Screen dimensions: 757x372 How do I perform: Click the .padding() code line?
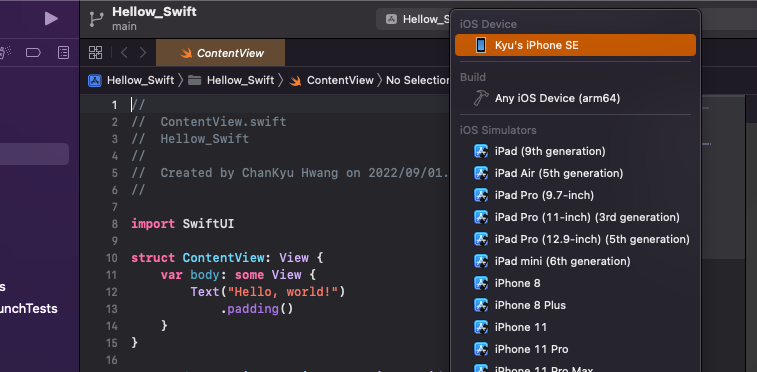click(x=257, y=309)
